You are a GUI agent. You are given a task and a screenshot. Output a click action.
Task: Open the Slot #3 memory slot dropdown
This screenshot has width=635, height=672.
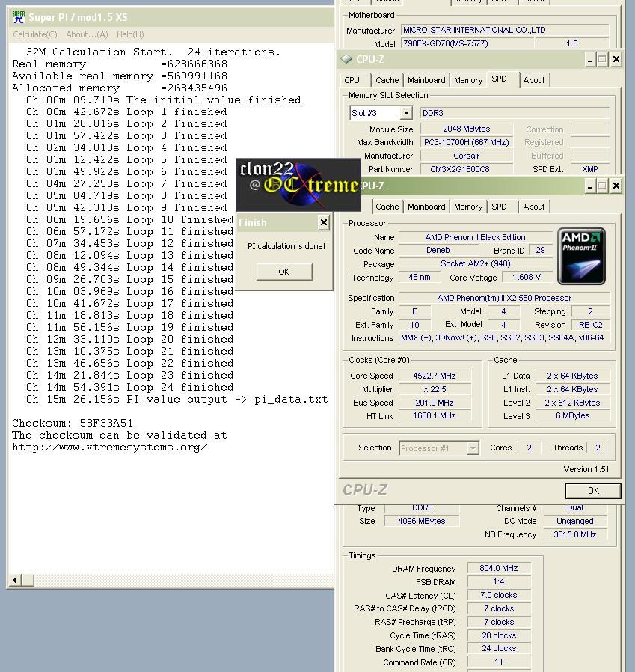(405, 113)
